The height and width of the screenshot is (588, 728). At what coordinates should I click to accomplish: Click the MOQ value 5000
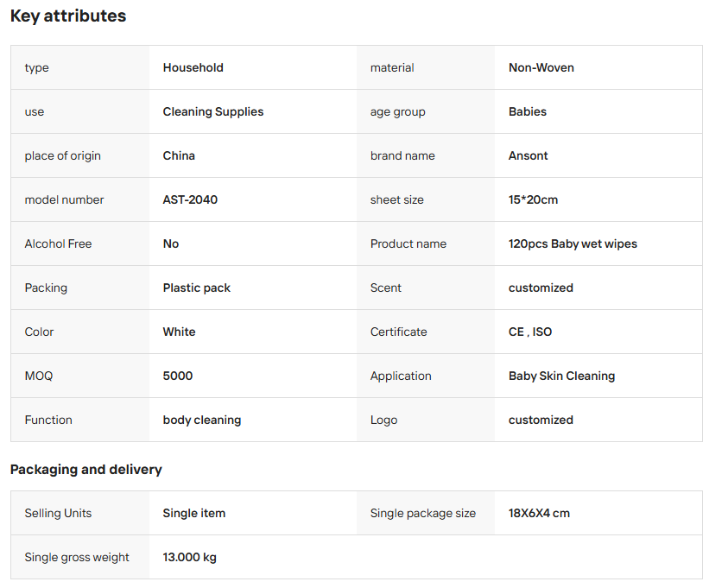(178, 376)
